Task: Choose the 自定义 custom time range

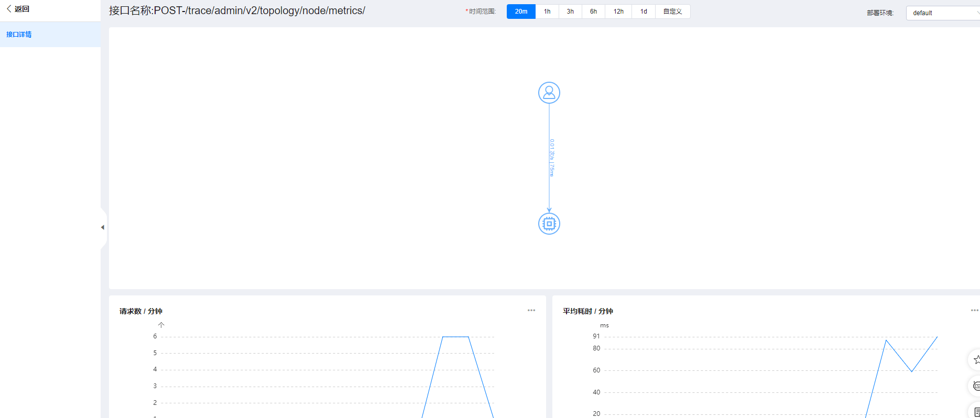Action: (x=672, y=12)
